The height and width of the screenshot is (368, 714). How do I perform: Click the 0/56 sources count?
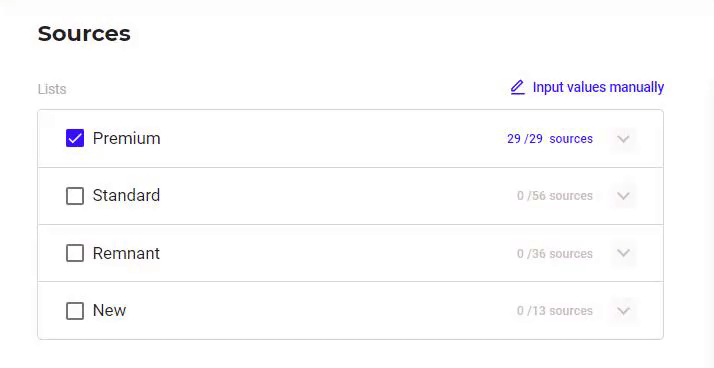pos(555,196)
